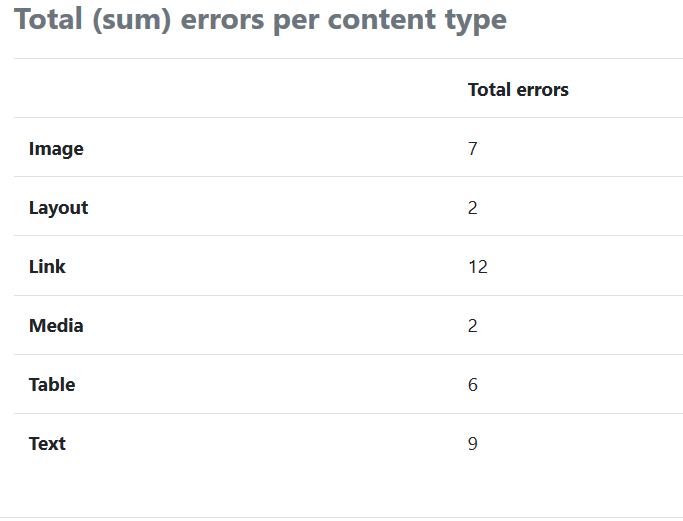Click the Layout row's error count 2
The image size is (683, 521).
click(473, 208)
